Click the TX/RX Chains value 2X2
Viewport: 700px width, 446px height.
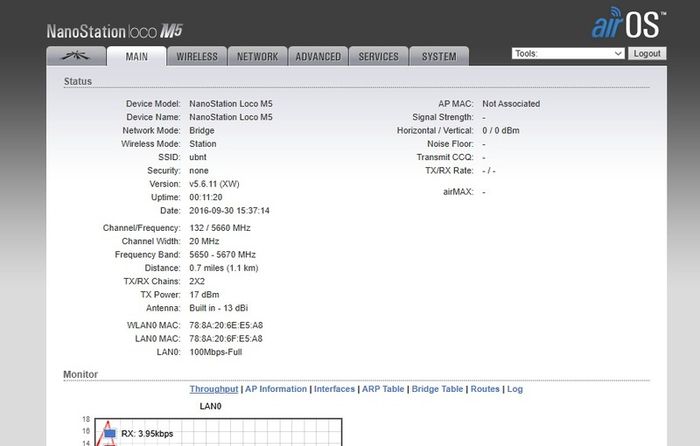pyautogui.click(x=197, y=281)
